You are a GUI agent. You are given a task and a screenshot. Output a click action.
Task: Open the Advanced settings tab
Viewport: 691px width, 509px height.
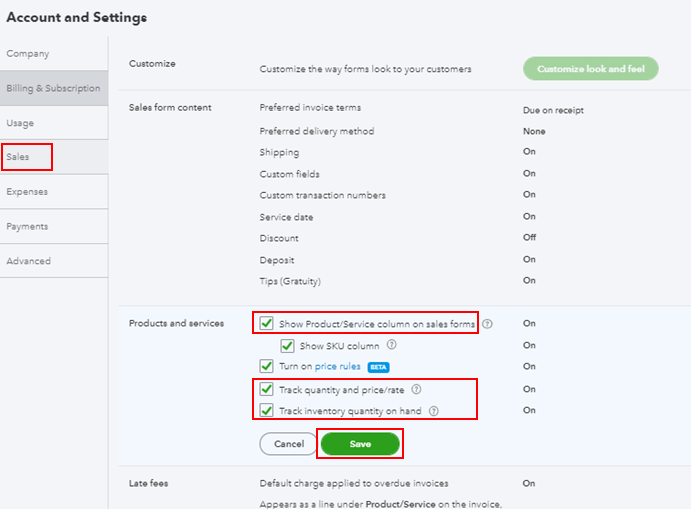click(28, 261)
